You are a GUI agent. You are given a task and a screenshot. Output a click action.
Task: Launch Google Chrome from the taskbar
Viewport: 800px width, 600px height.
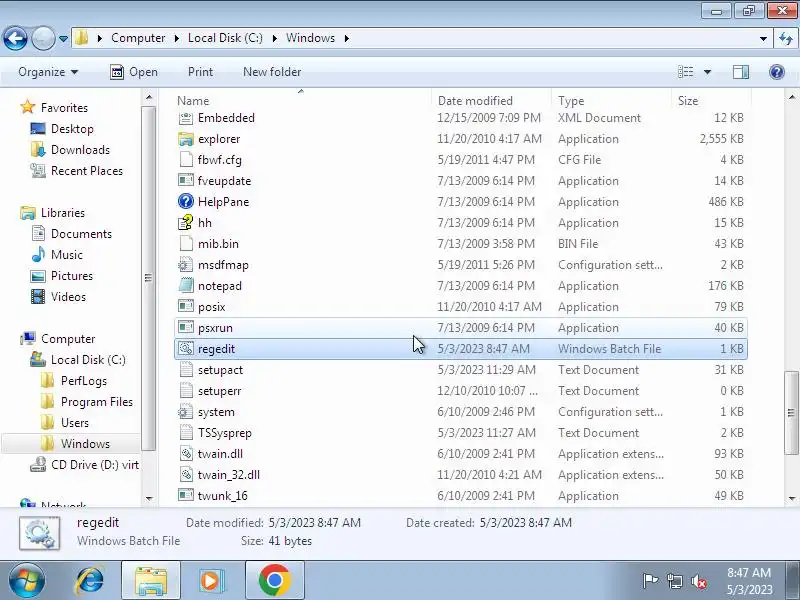274,581
